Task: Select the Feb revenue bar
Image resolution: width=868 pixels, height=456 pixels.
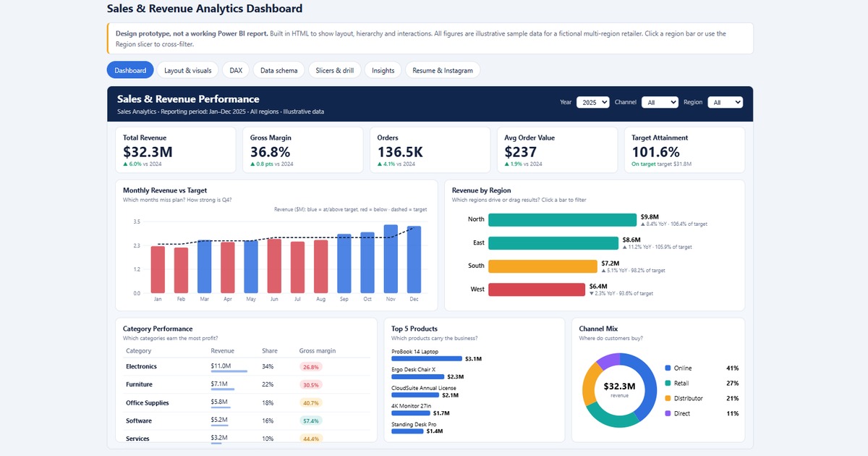Action: (181, 270)
